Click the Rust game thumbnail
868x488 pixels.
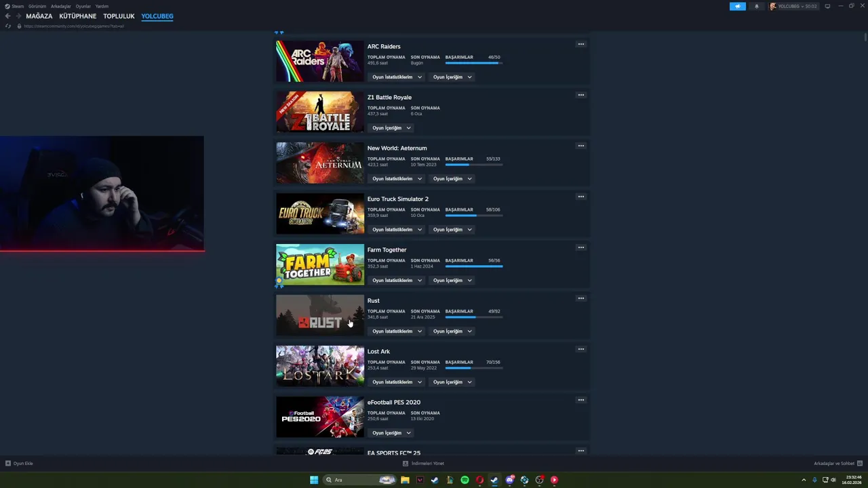pos(320,315)
